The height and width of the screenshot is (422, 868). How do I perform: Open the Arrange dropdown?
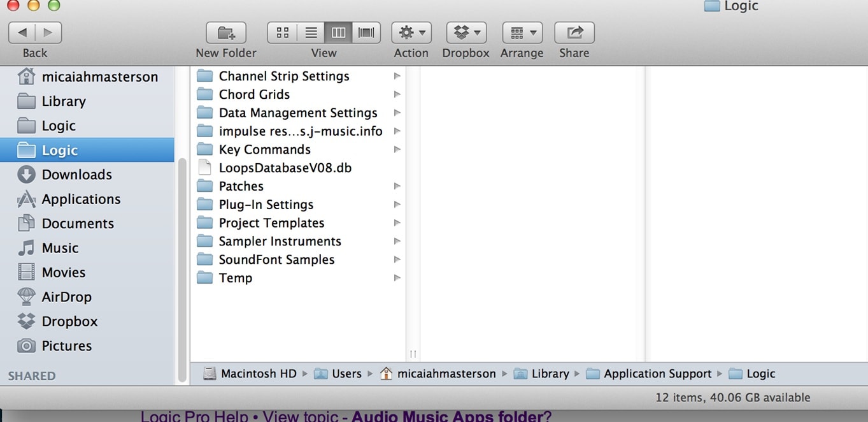(522, 33)
